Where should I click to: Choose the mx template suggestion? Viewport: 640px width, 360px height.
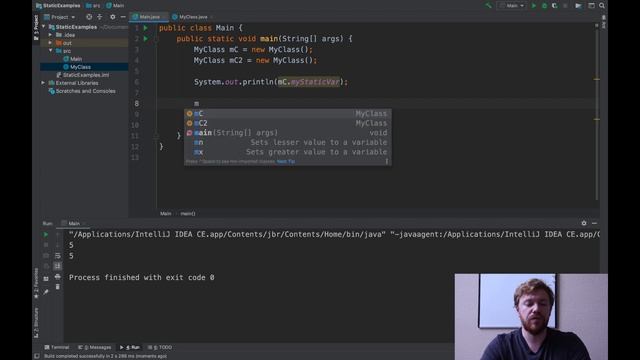pyautogui.click(x=287, y=152)
